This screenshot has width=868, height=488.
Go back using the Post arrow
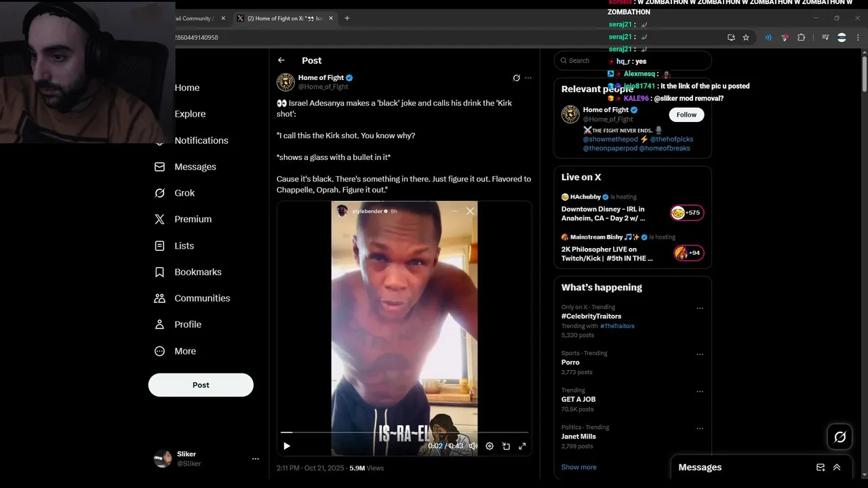[x=281, y=60]
